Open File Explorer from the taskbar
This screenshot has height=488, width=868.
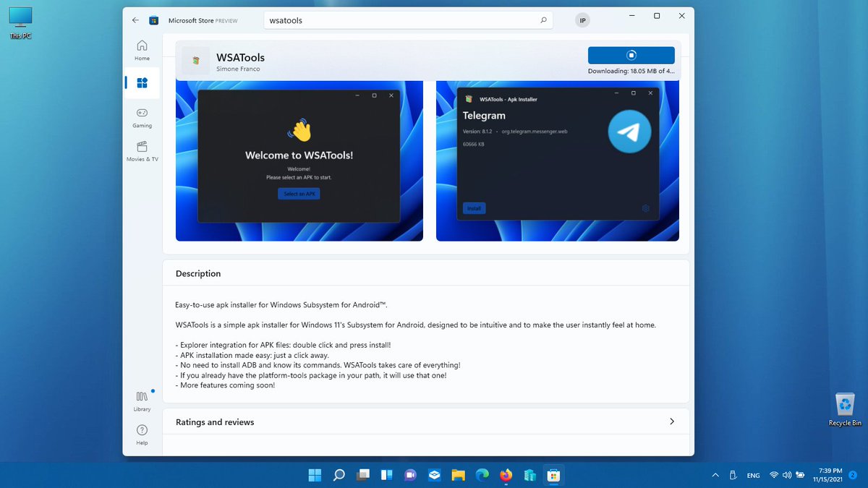[458, 475]
